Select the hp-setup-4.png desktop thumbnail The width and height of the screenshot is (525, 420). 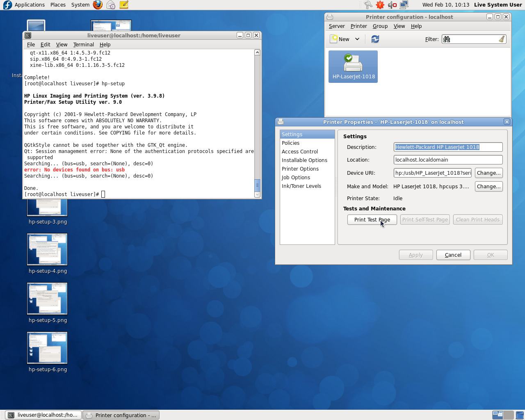tap(47, 249)
